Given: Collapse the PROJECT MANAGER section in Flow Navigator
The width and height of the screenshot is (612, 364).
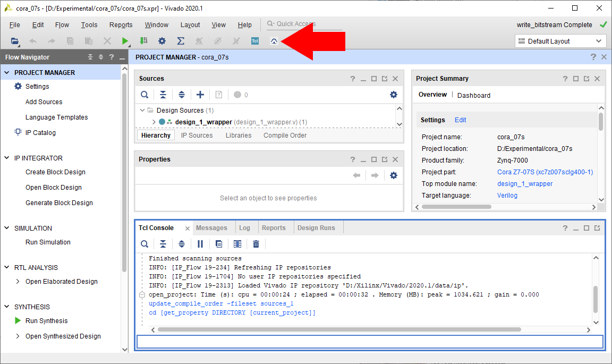Looking at the screenshot, I should click(7, 72).
